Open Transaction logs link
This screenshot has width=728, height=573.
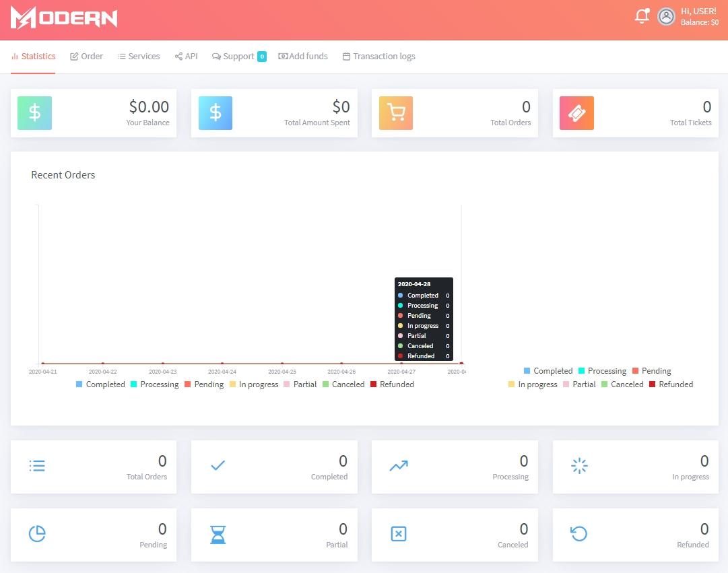tap(378, 57)
